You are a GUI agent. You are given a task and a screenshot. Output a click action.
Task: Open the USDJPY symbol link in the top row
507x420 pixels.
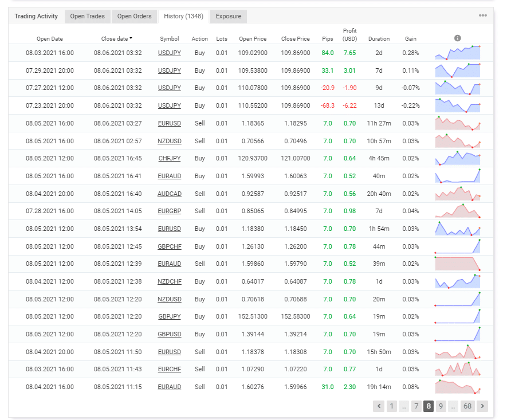tap(169, 53)
